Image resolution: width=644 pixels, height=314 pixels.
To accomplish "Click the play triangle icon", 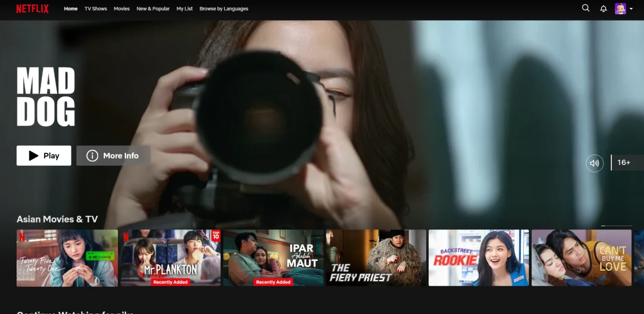I will [34, 155].
